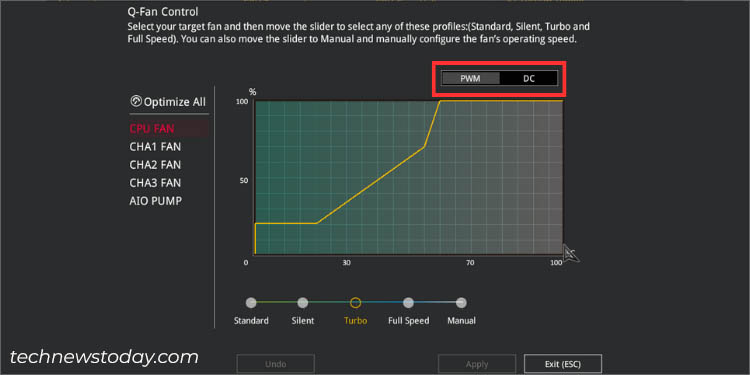Select CPU FAN from the fan list

[169, 129]
